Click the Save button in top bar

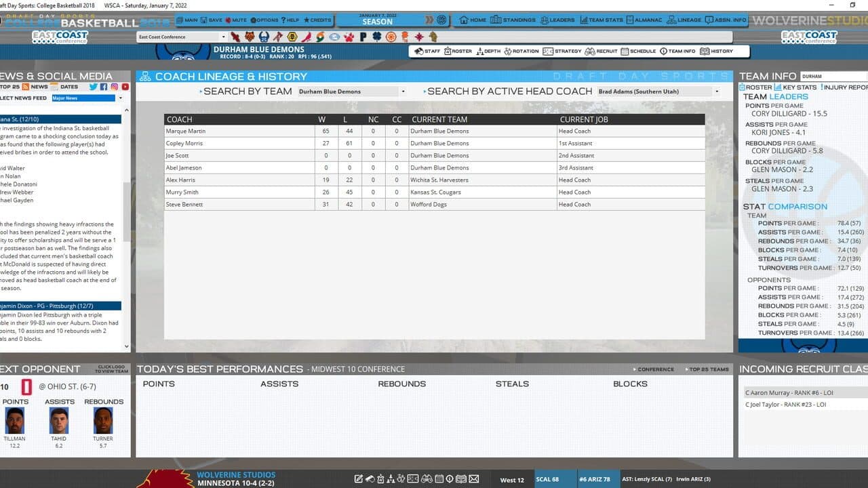click(212, 20)
